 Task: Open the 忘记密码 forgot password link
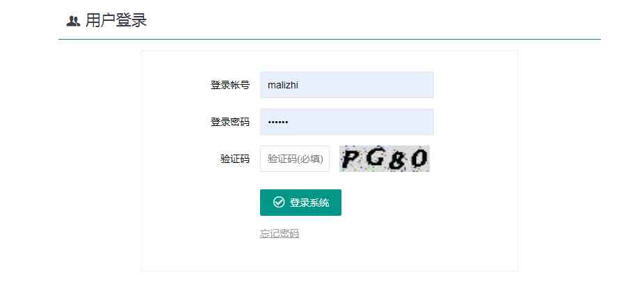[x=280, y=233]
